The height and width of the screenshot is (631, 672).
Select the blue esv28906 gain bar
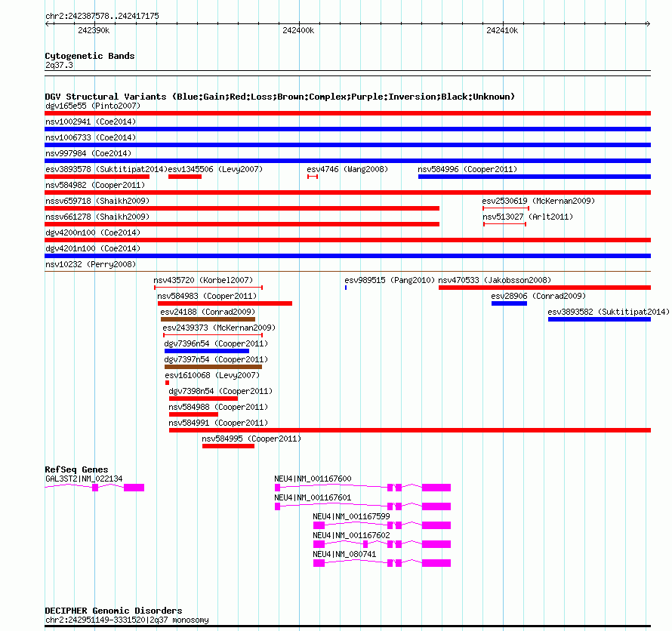point(509,303)
